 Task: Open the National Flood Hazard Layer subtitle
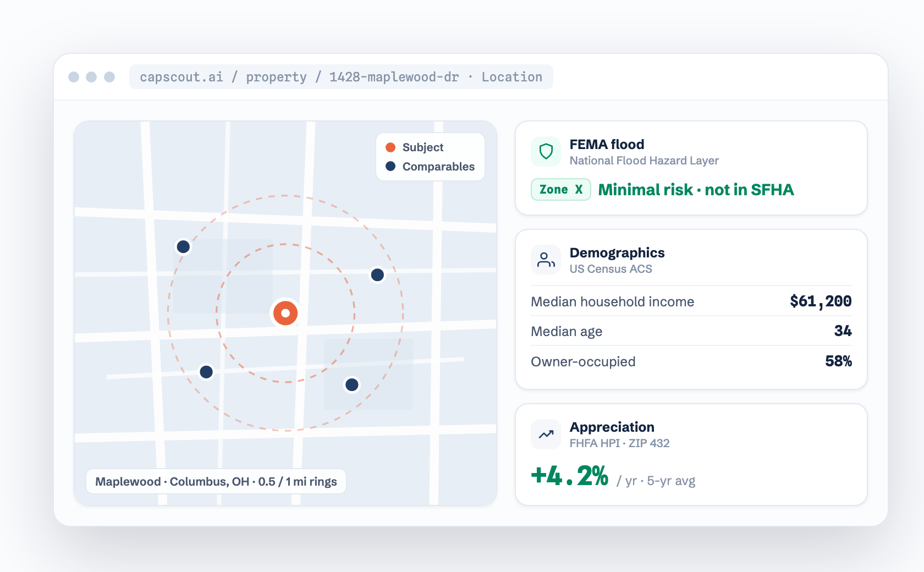(x=644, y=161)
